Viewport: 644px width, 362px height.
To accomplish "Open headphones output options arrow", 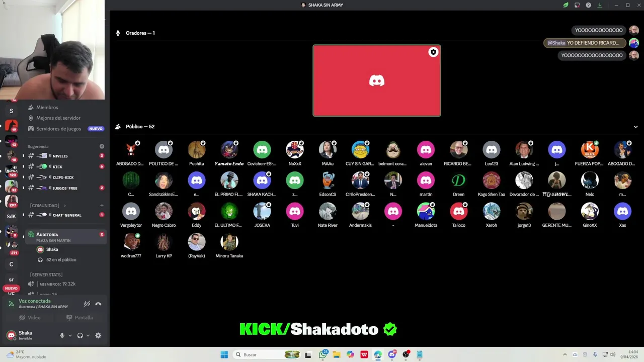I will pyautogui.click(x=88, y=335).
